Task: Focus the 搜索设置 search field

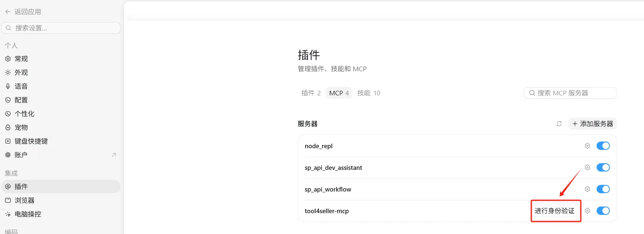Action: (x=61, y=28)
